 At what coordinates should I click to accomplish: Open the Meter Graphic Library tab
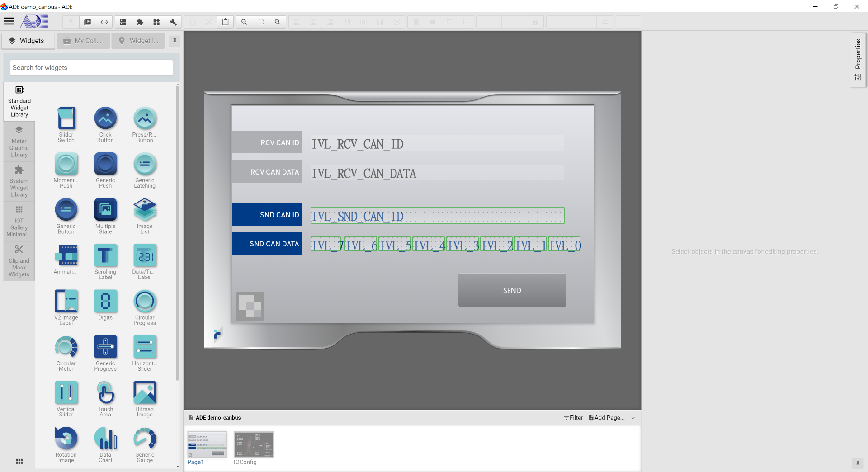click(x=19, y=142)
